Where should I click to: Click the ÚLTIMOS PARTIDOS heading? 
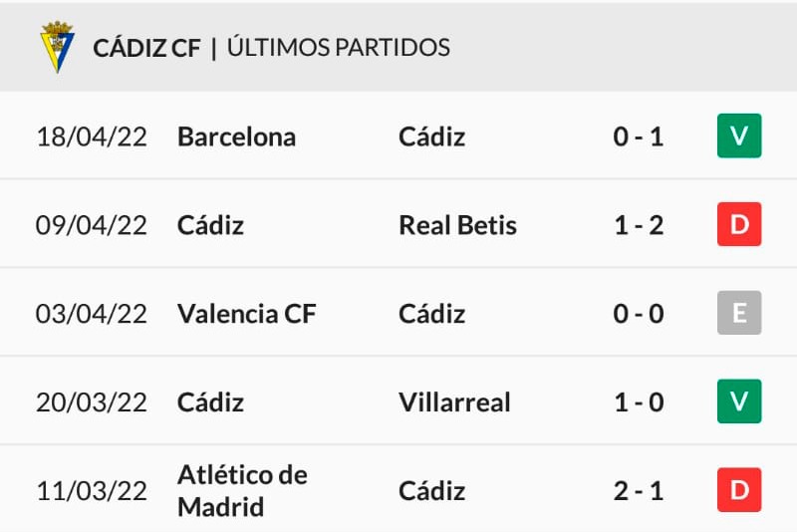point(339,47)
